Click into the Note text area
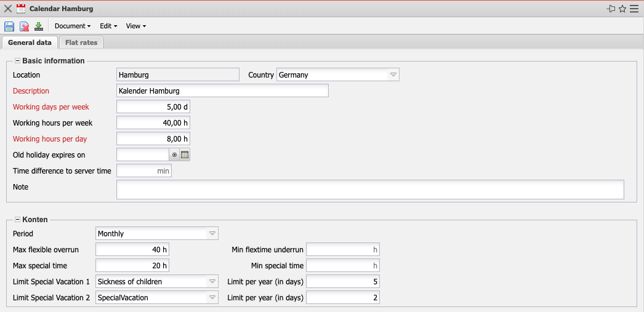 pyautogui.click(x=370, y=190)
